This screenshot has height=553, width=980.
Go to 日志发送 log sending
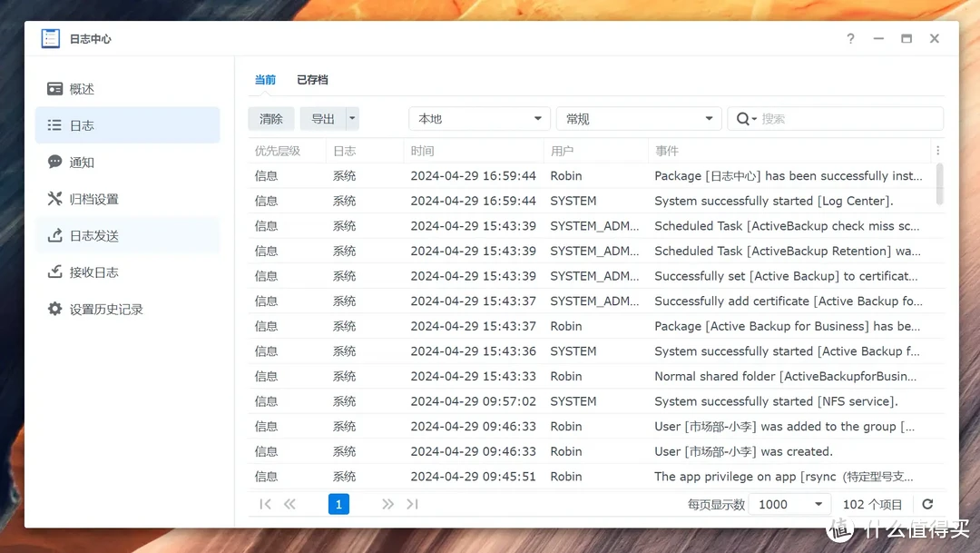pyautogui.click(x=93, y=236)
